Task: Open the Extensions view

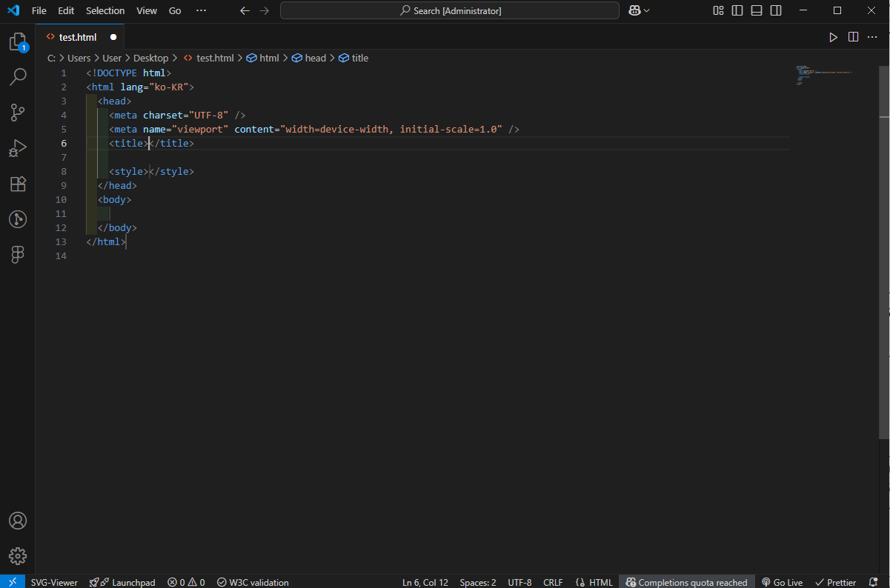Action: [18, 184]
